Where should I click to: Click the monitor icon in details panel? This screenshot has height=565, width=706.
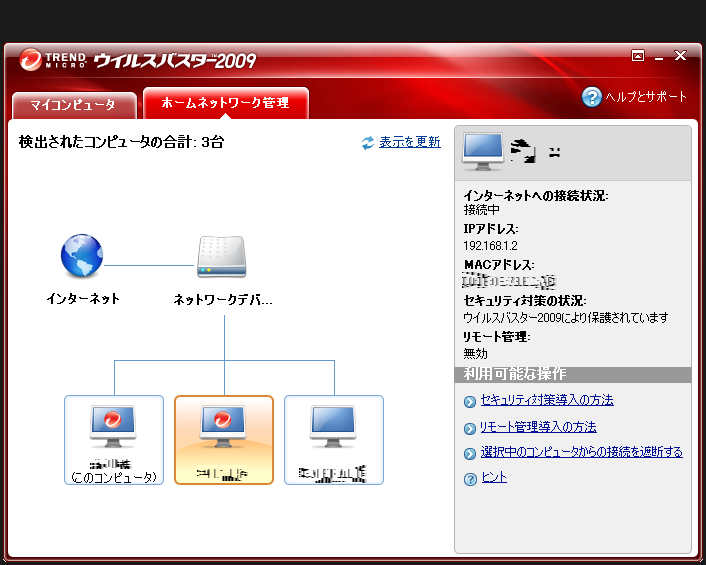pos(483,152)
